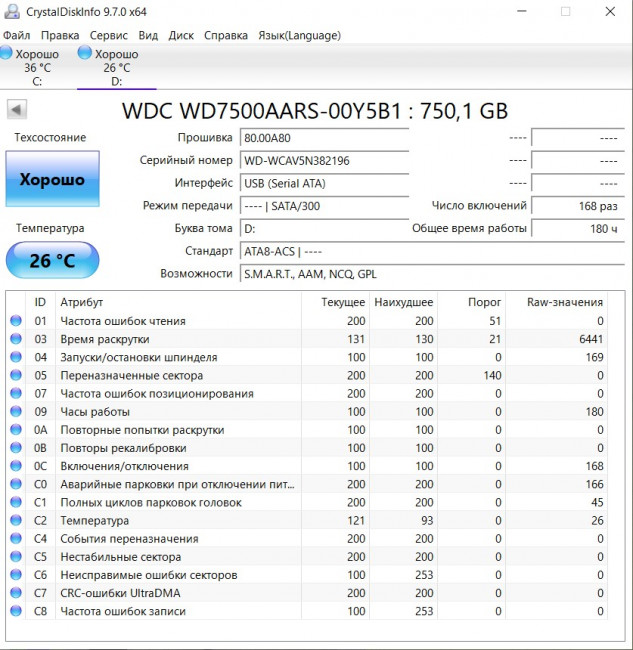Select the row Частота ошибок позиционирования
The width and height of the screenshot is (633, 650).
coord(307,393)
